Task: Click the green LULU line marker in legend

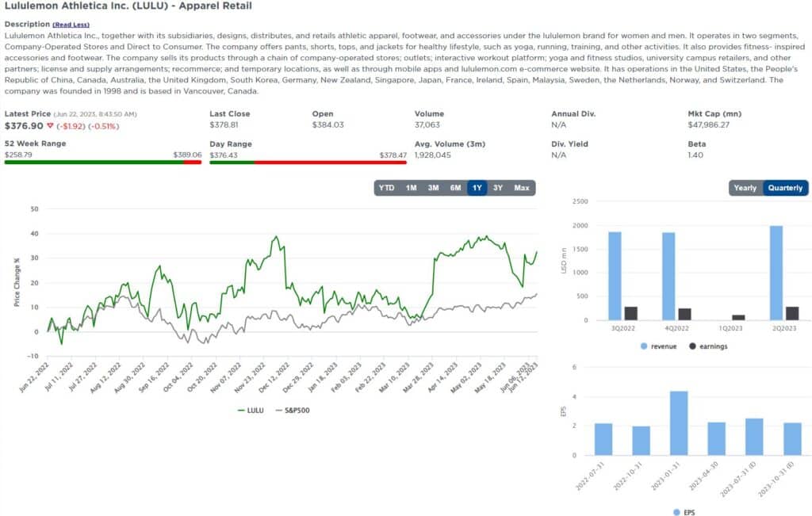Action: click(x=241, y=411)
